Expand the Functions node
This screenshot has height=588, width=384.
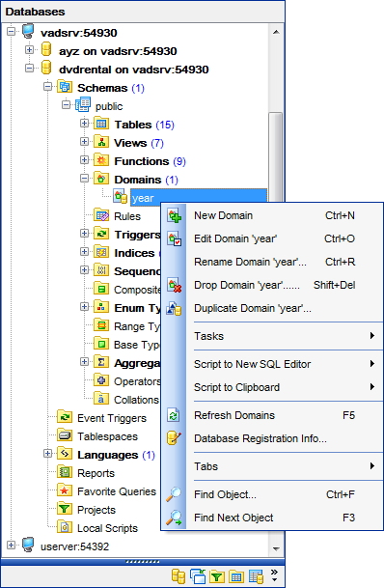coord(84,159)
